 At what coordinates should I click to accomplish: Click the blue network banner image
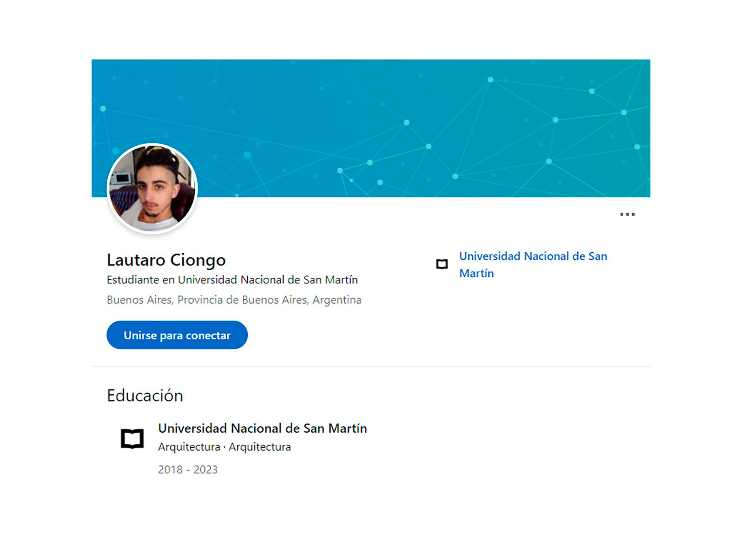coord(371,128)
